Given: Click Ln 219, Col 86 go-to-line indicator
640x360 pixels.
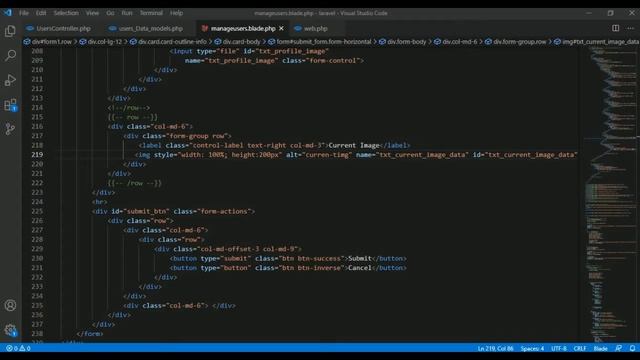Looking at the screenshot, I should (x=496, y=348).
